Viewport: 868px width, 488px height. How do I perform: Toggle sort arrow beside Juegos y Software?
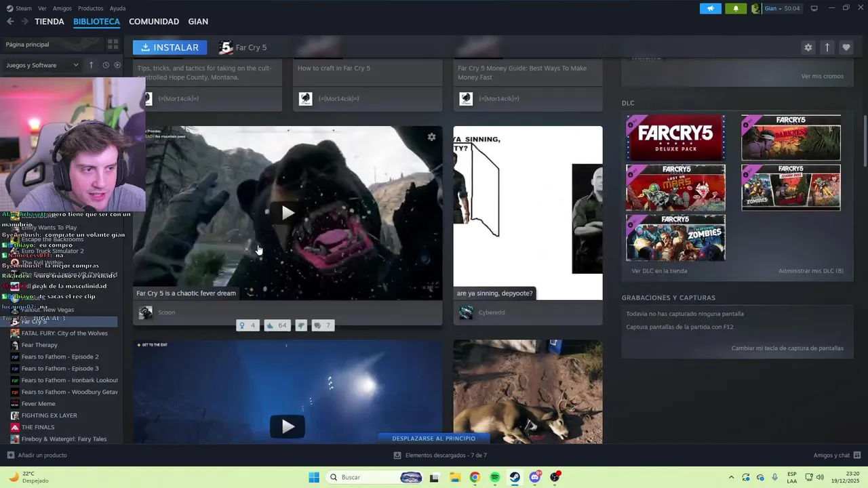pos(92,65)
